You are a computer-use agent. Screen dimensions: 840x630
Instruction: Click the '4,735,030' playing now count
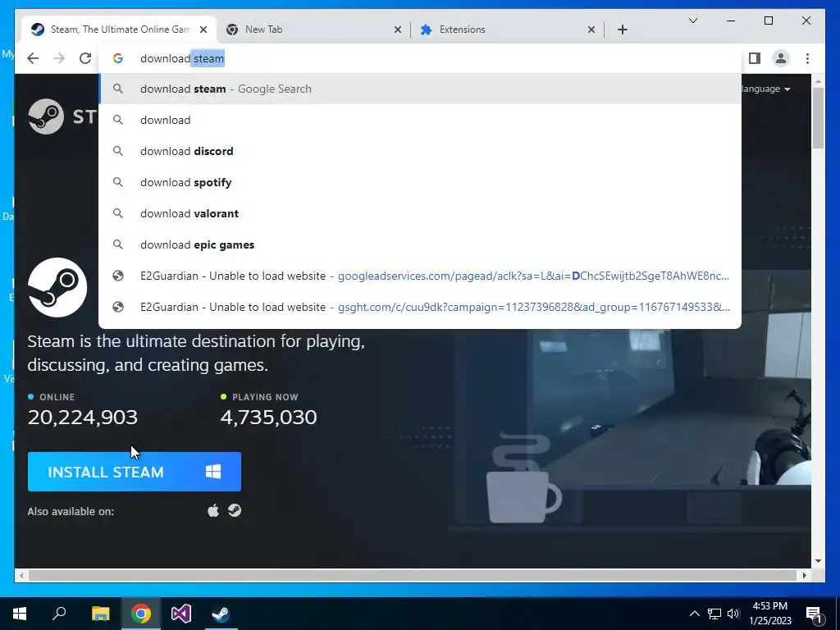269,418
